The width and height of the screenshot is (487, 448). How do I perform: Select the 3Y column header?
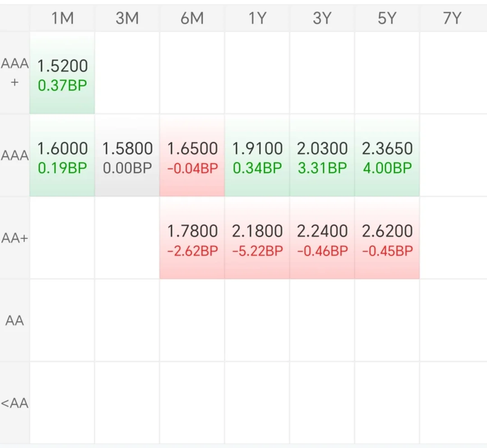point(322,18)
